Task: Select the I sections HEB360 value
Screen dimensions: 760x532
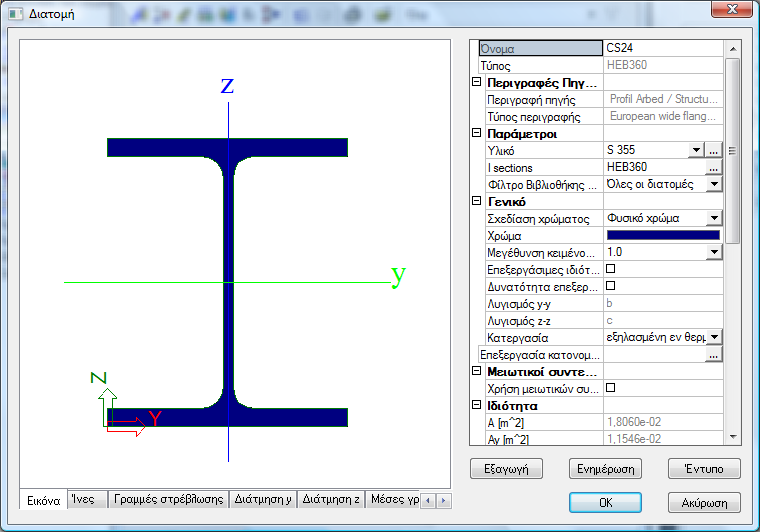Action: click(x=654, y=167)
